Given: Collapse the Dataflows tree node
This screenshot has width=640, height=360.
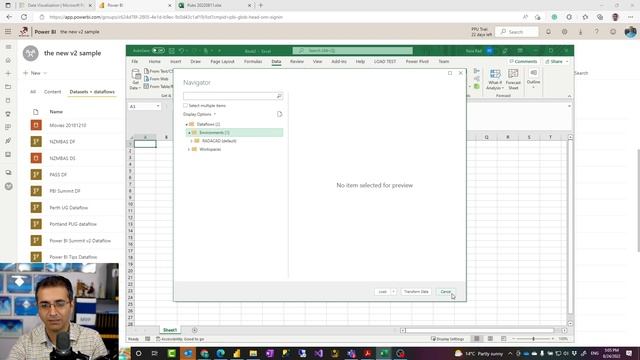Looking at the screenshot, I should [x=187, y=124].
